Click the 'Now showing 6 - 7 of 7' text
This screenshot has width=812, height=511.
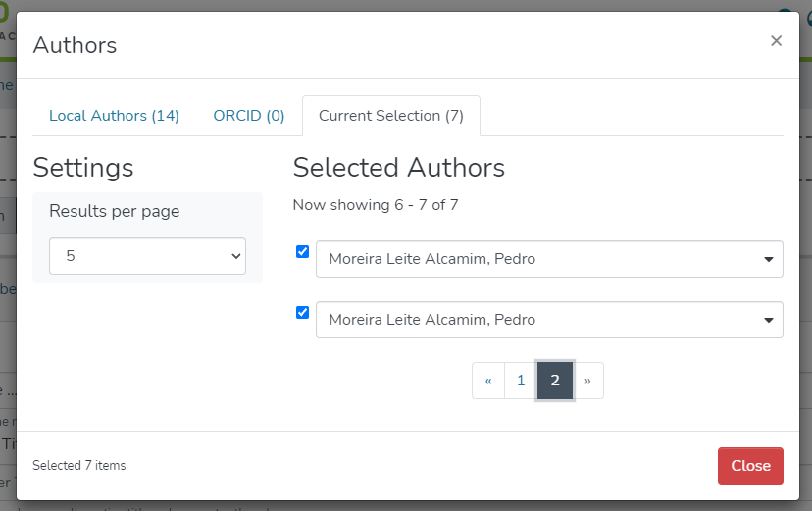(376, 205)
